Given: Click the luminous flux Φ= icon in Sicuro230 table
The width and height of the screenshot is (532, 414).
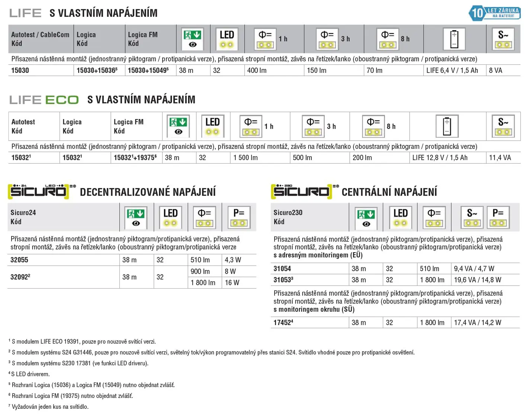Looking at the screenshot, I should coord(434,218).
